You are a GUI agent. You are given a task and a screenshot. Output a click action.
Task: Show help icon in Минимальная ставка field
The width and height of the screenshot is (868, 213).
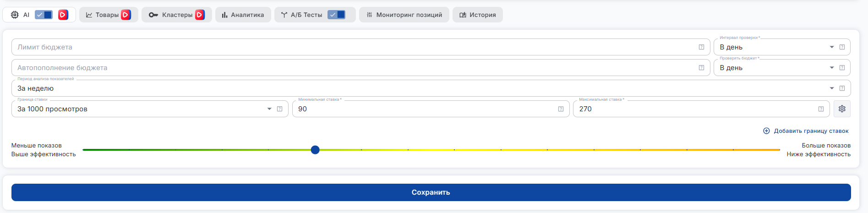tap(561, 109)
